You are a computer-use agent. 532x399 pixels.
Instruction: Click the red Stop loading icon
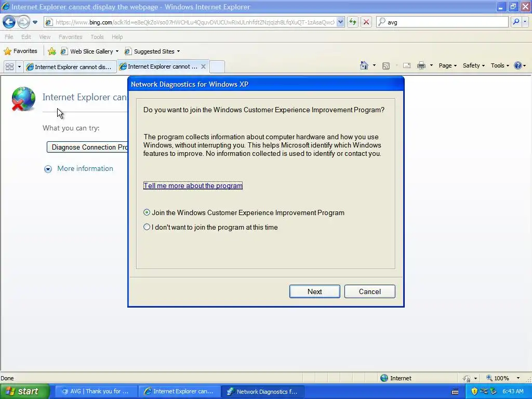(366, 22)
